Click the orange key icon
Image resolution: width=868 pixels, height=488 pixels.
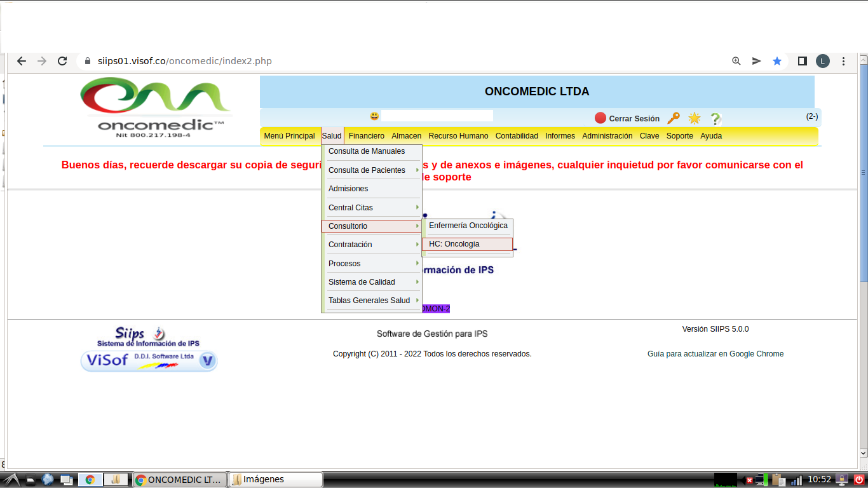point(674,118)
